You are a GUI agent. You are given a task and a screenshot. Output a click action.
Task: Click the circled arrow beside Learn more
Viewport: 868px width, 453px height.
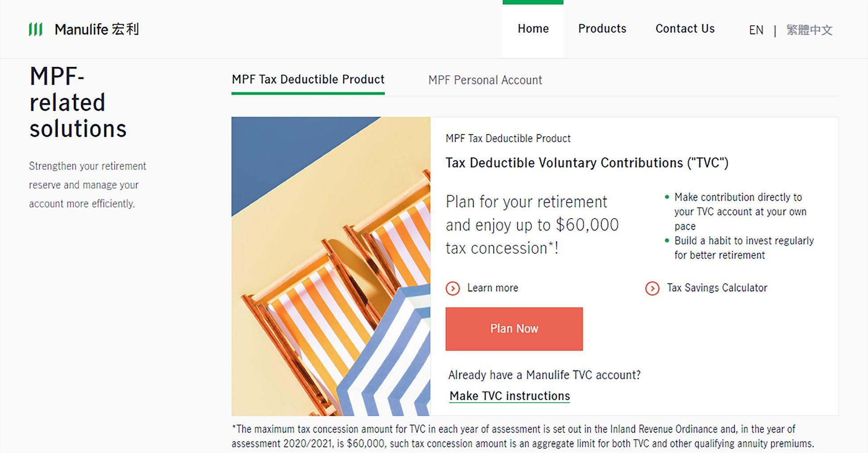453,288
